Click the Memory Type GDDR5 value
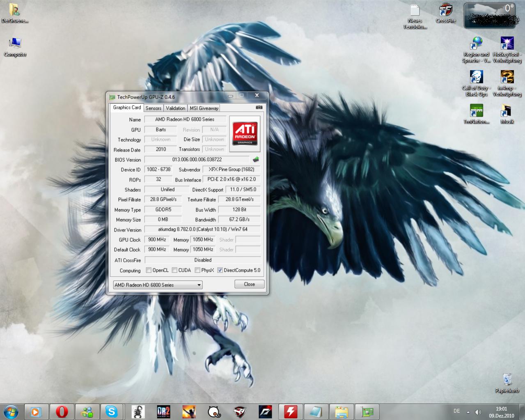This screenshot has width=525, height=420. pyautogui.click(x=163, y=210)
